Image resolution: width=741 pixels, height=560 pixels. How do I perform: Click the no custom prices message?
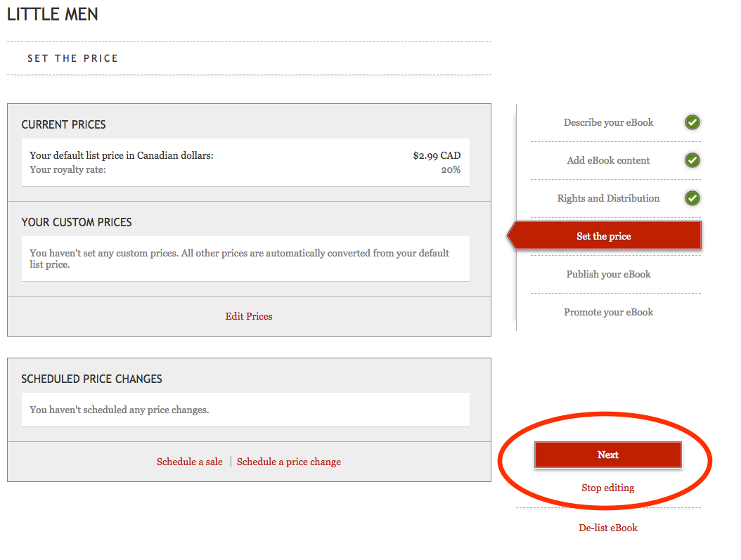(239, 259)
